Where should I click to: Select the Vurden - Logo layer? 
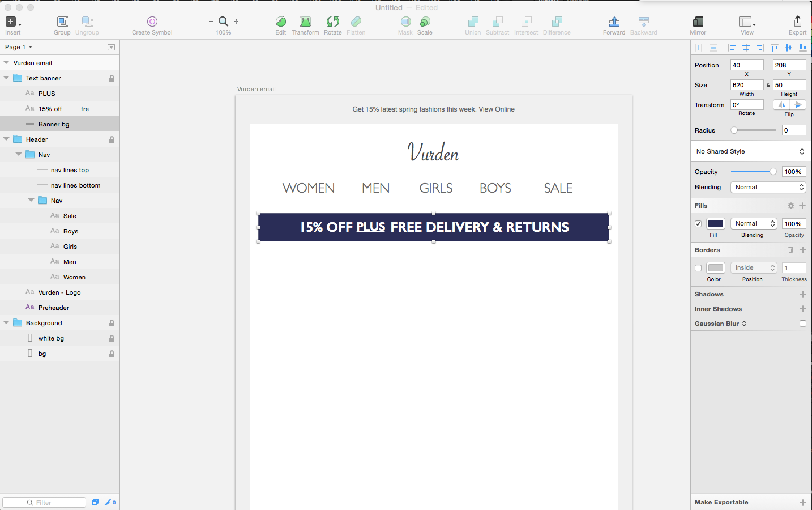(x=59, y=292)
